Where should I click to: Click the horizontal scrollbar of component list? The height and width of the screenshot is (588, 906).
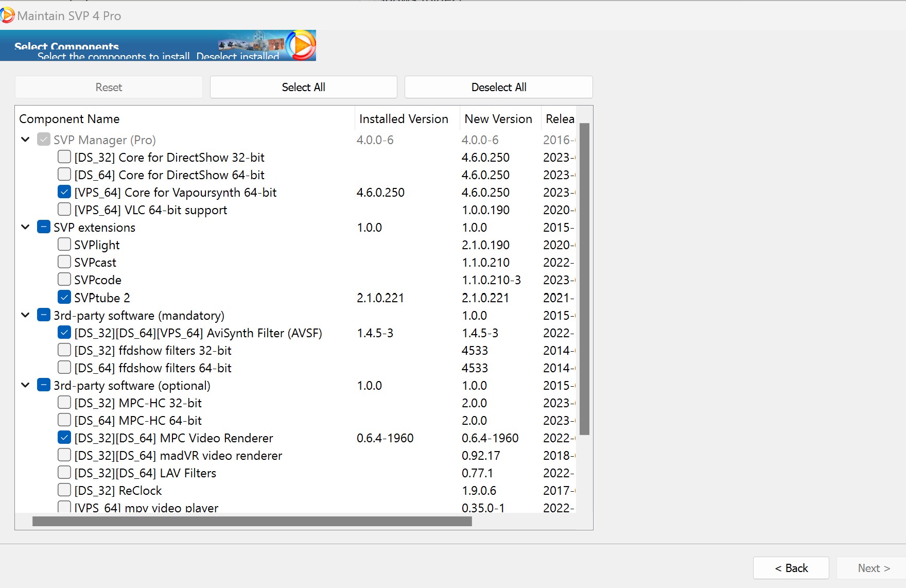[x=252, y=522]
